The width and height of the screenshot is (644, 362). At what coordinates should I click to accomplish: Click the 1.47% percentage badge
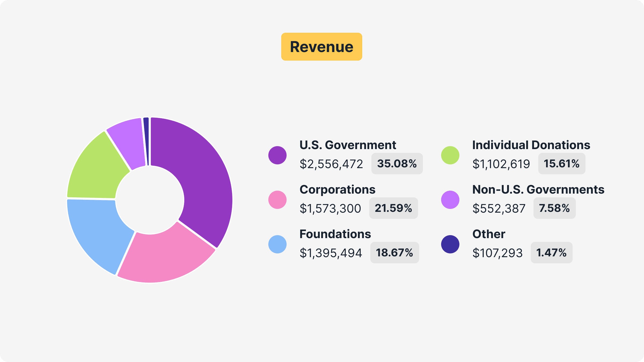click(551, 253)
